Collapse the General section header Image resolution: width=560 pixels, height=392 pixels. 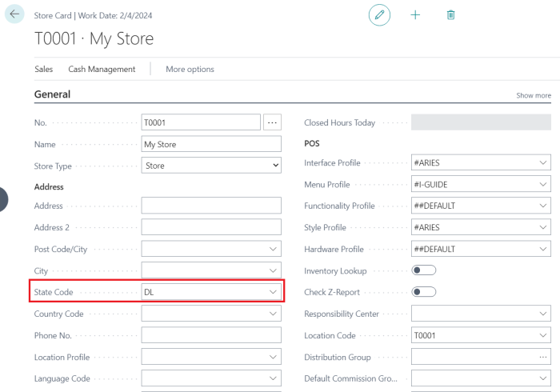(x=52, y=94)
